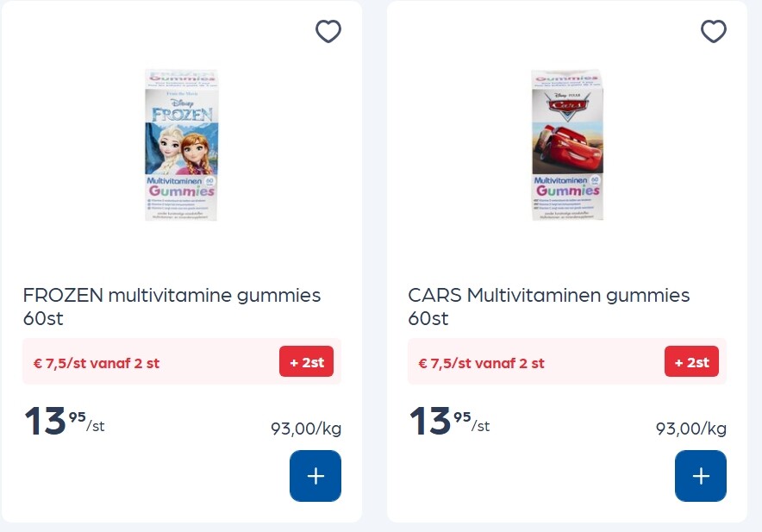The width and height of the screenshot is (762, 532).
Task: Click the wishlist heart on the CARS gummies card
Action: point(713,31)
